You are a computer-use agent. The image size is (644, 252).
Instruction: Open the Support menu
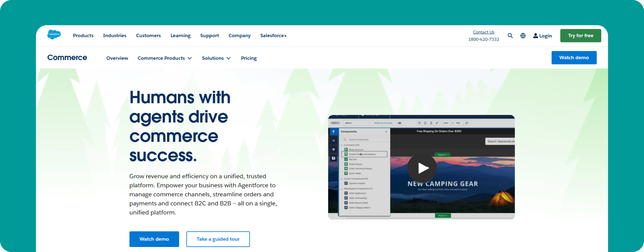[210, 36]
